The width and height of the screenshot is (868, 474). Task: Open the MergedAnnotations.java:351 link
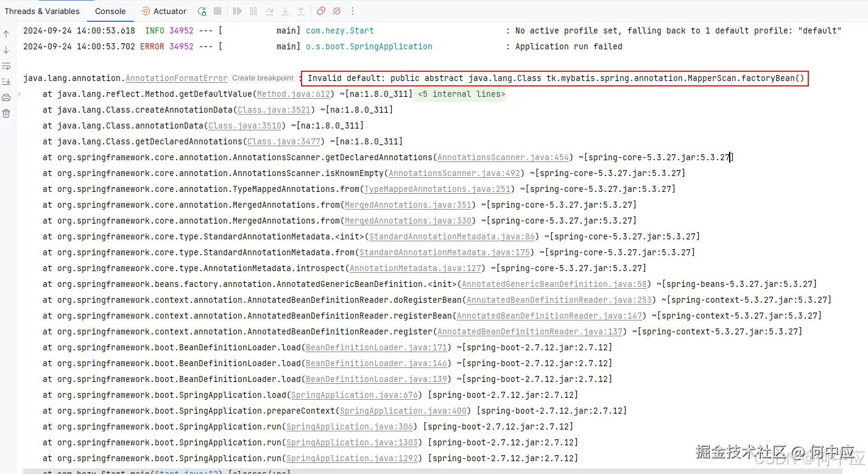pyautogui.click(x=408, y=205)
